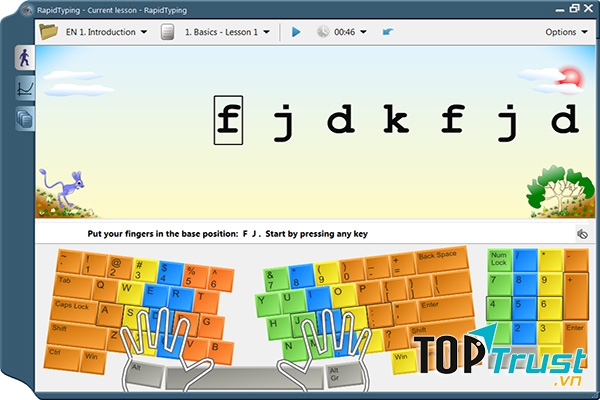Close the RapidTyping window
Screen dimensions: 600x400
click(x=589, y=8)
